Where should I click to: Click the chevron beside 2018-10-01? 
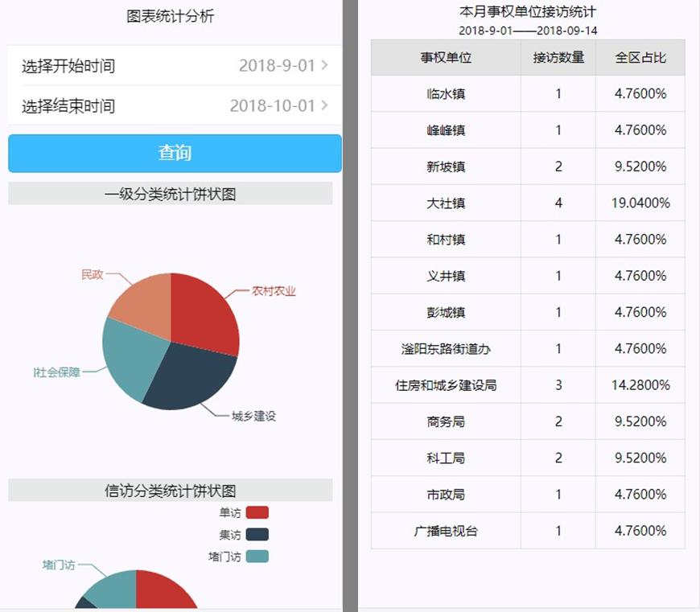(324, 105)
